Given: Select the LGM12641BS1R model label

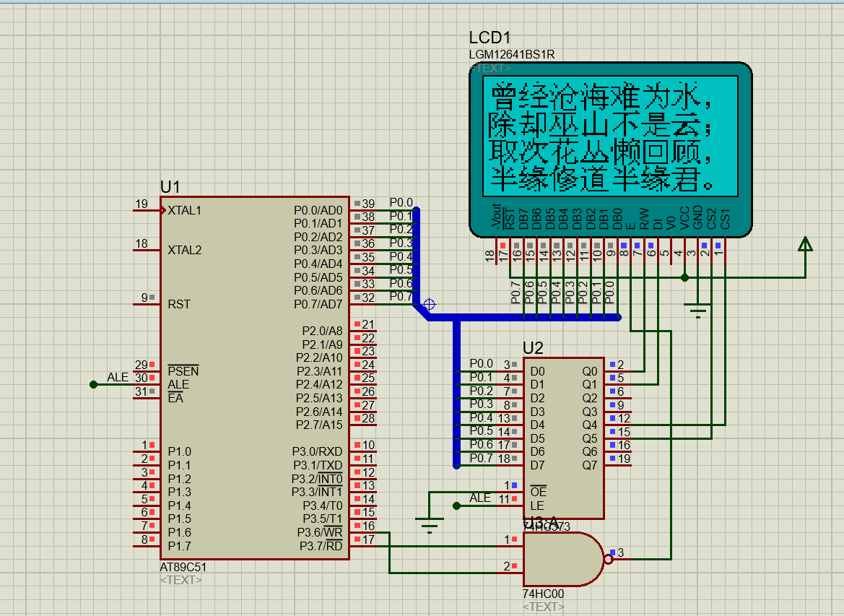Looking at the screenshot, I should coord(511,54).
